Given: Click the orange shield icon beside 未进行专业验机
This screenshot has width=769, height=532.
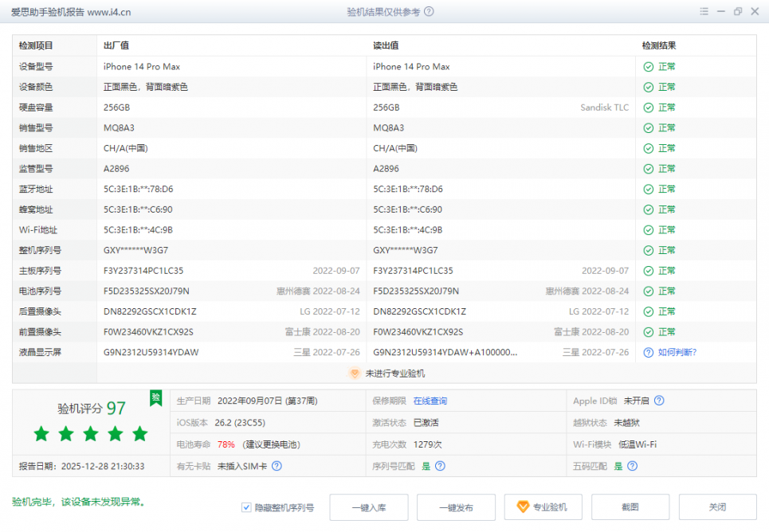Looking at the screenshot, I should click(355, 373).
